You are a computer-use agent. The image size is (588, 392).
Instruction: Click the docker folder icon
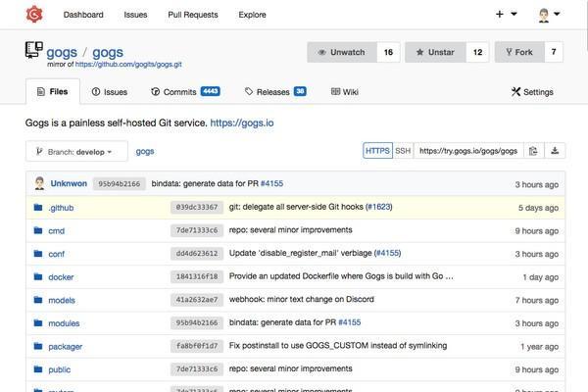[x=38, y=276]
